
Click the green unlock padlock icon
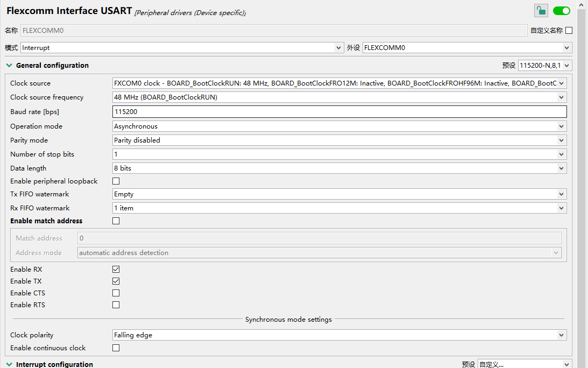(541, 11)
